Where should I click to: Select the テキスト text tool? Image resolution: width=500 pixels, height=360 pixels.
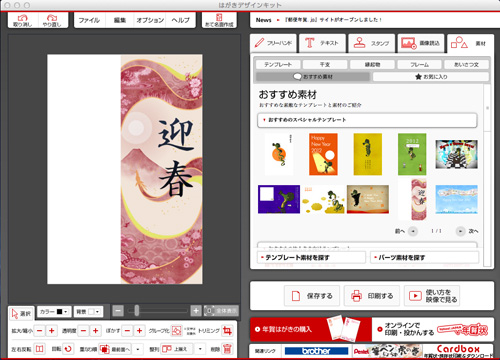(x=322, y=43)
